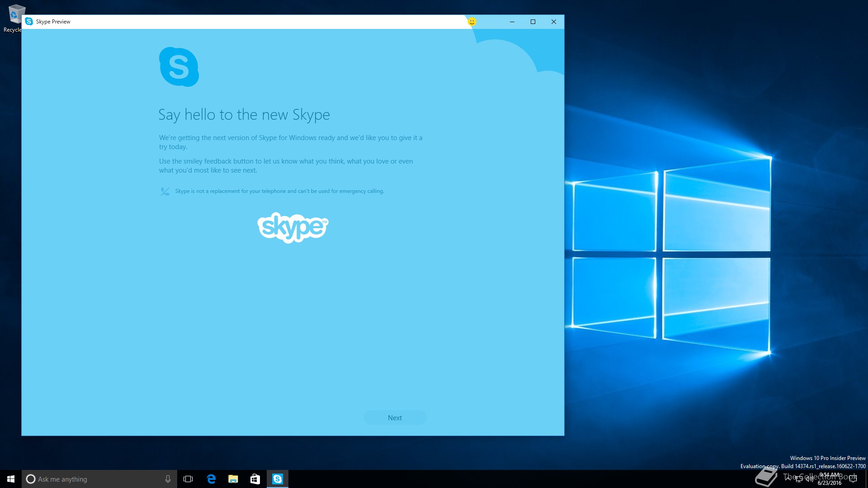Select the Skype taskbar button
868x488 pixels.
(x=278, y=479)
